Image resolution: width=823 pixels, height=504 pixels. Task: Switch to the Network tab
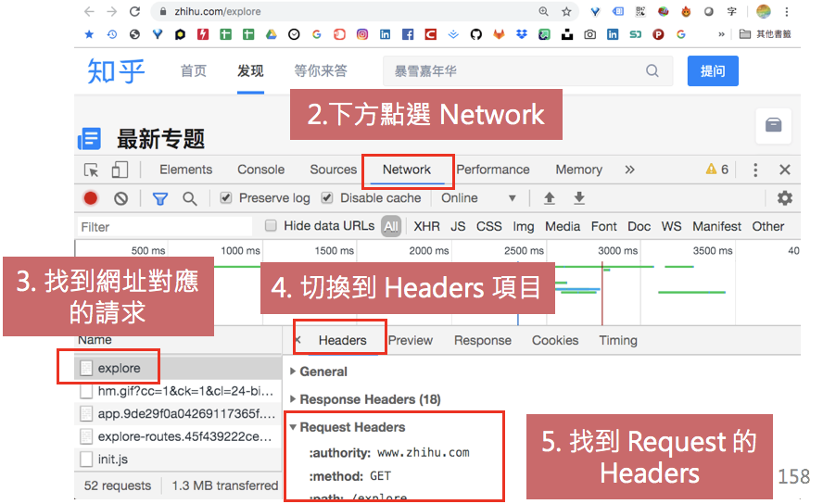[407, 170]
